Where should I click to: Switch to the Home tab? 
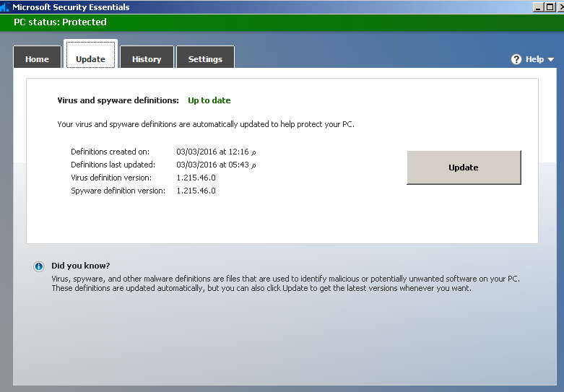(x=37, y=59)
